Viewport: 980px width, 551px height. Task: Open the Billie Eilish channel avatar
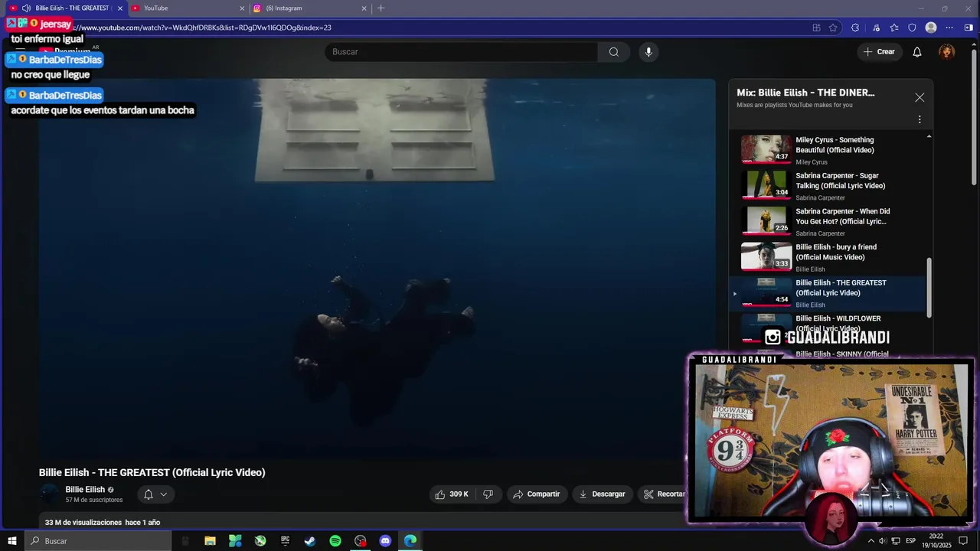(49, 494)
